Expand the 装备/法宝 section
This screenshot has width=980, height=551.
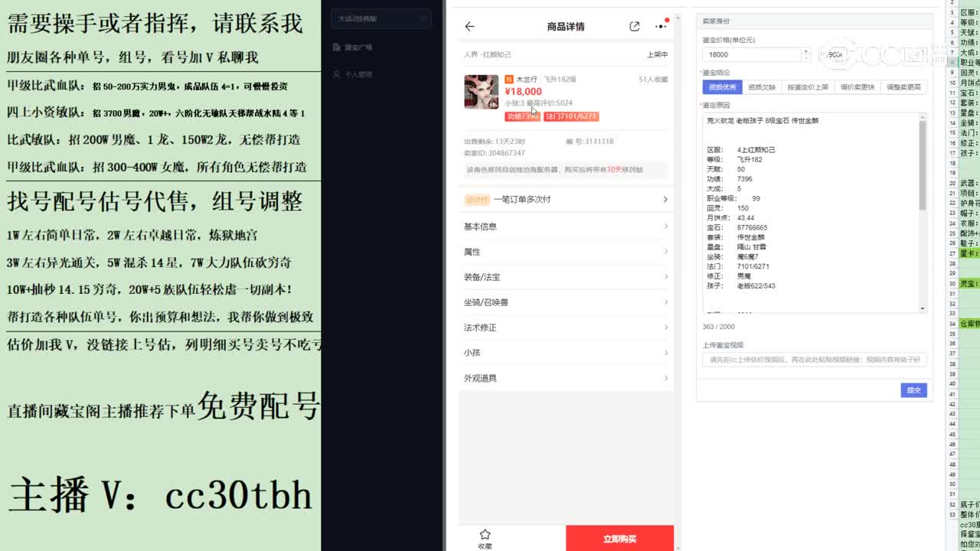[565, 277]
